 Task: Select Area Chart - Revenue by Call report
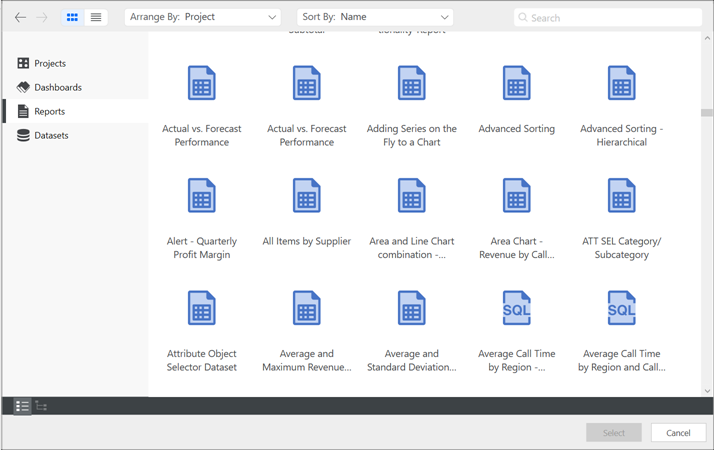point(516,197)
